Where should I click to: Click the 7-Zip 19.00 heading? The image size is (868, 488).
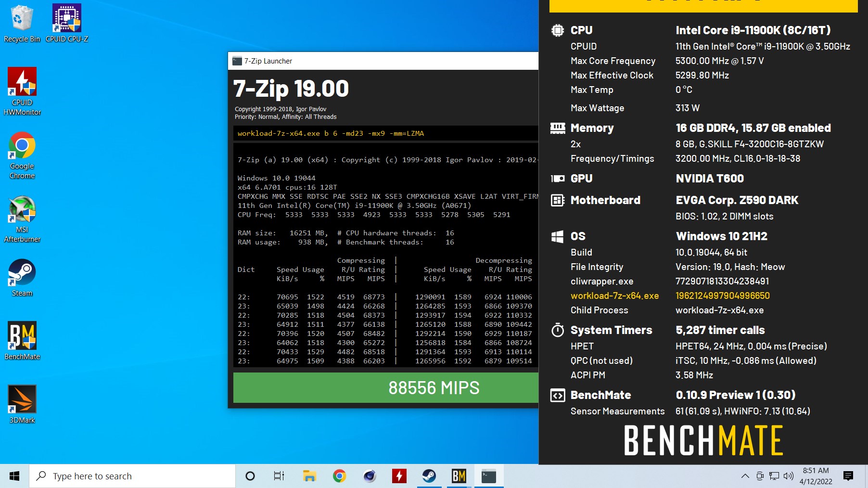[x=291, y=89]
